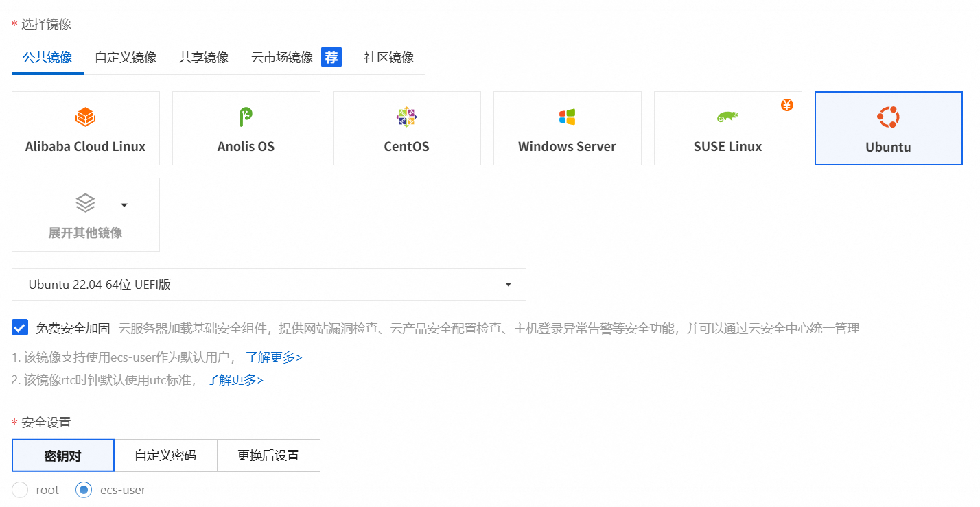Screen dimensions: 980x507
Task: Choose the 自定义密码 security option
Action: [x=165, y=456]
